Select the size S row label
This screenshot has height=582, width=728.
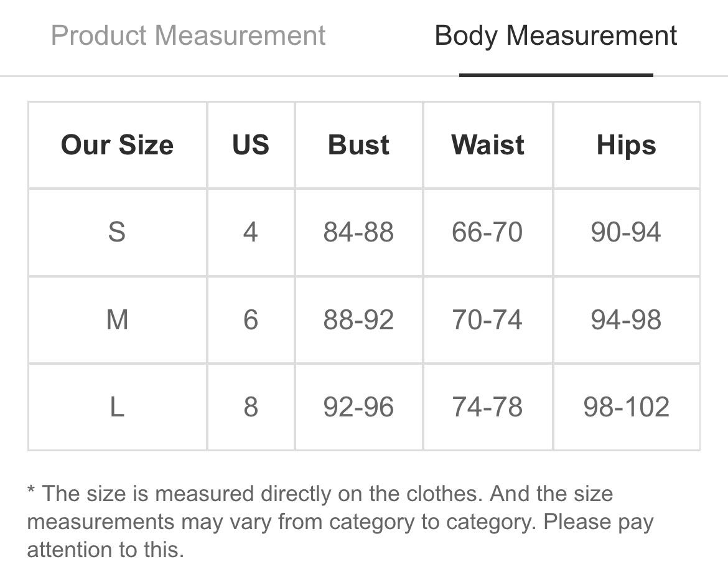pyautogui.click(x=118, y=232)
